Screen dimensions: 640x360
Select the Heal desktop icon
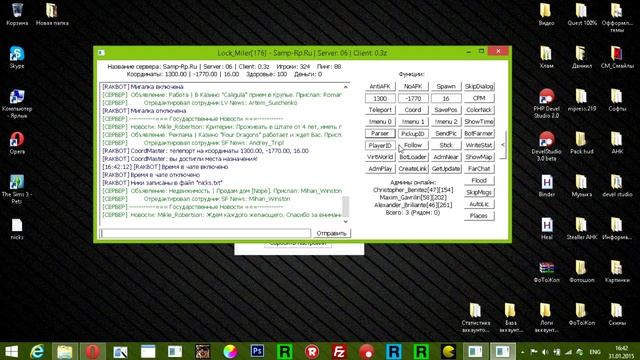pyautogui.click(x=547, y=229)
